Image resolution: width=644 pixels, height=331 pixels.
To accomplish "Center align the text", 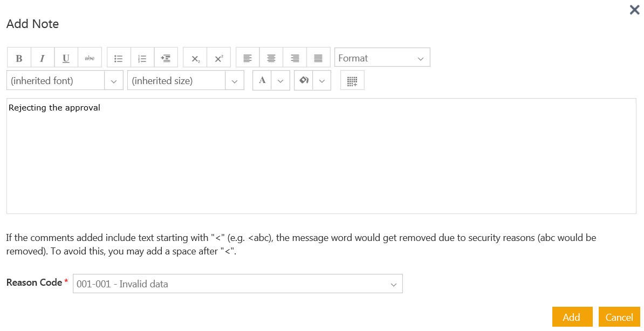I will pyautogui.click(x=271, y=58).
